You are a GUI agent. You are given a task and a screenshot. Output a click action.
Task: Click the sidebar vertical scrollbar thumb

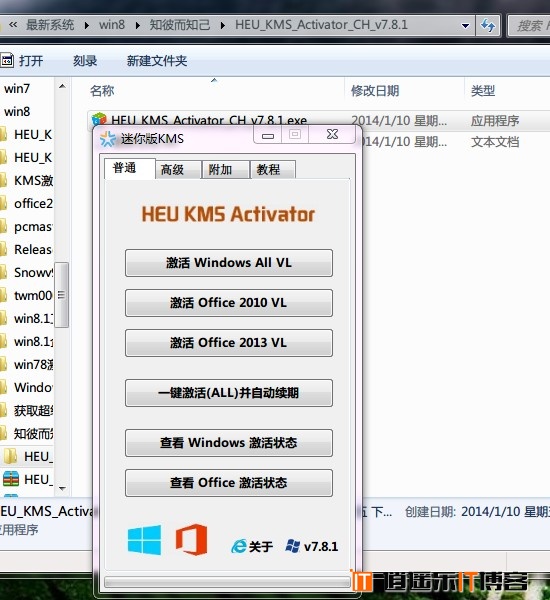pos(61,295)
